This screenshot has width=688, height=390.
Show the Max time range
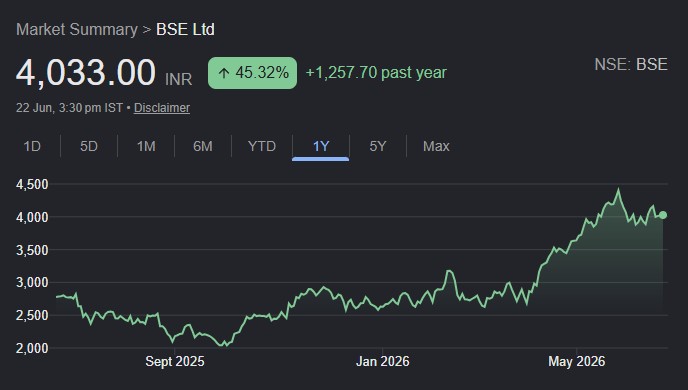(436, 146)
